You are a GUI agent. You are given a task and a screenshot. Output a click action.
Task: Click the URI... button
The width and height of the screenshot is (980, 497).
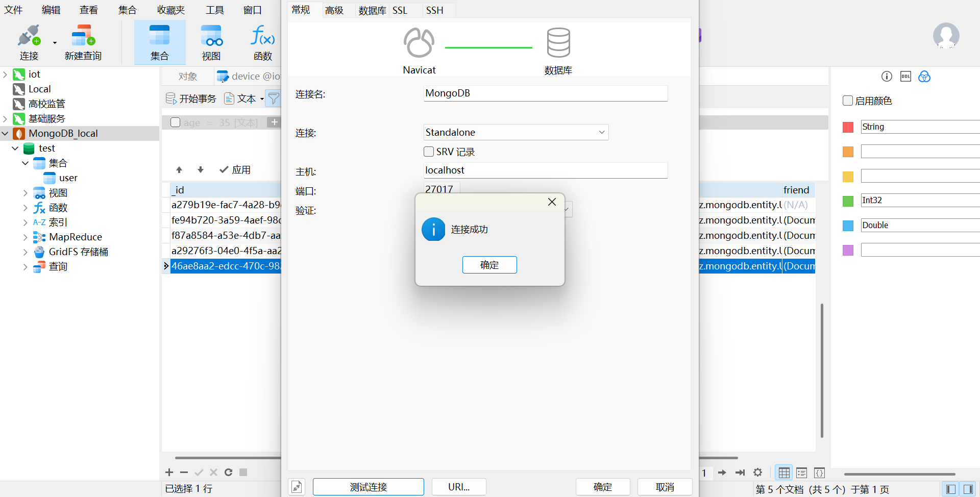[459, 487]
